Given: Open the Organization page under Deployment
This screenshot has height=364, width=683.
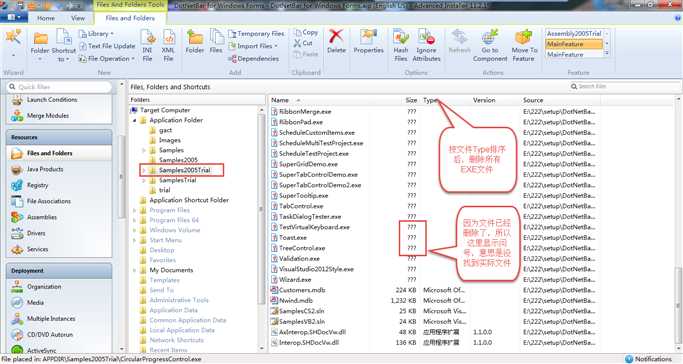Looking at the screenshot, I should [x=44, y=287].
